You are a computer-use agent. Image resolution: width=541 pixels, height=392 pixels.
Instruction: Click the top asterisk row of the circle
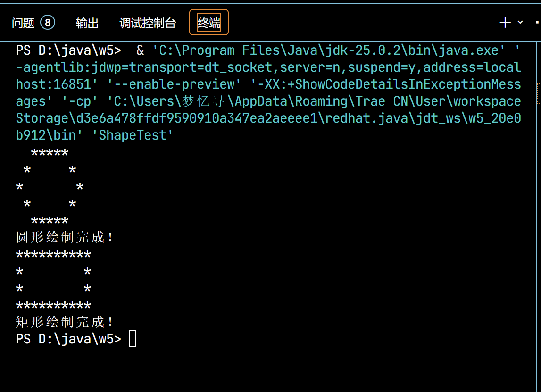pyautogui.click(x=50, y=153)
